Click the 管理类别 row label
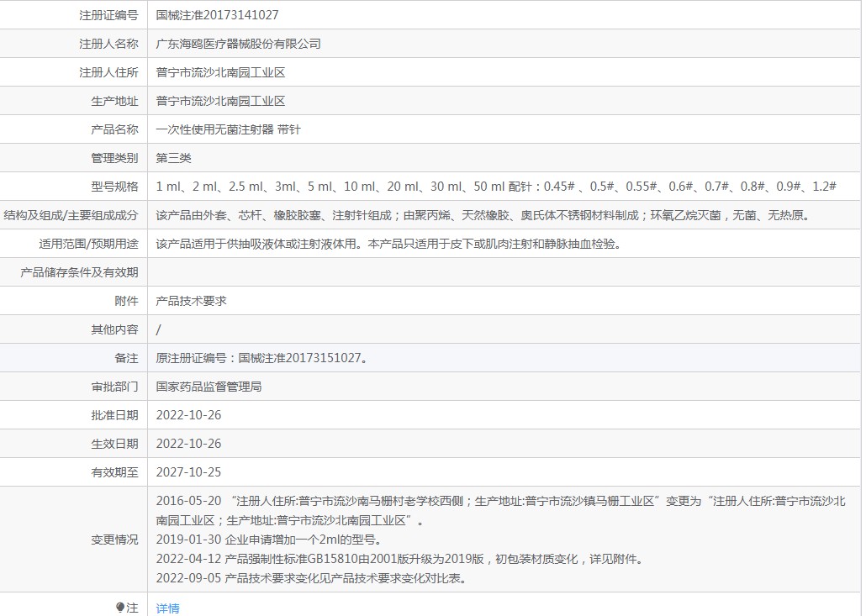This screenshot has width=866, height=616. 115,159
